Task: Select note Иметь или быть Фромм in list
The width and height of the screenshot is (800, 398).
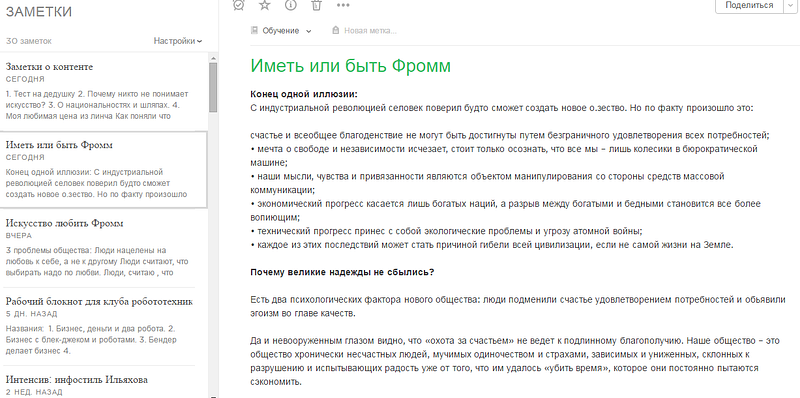Action: (104, 169)
